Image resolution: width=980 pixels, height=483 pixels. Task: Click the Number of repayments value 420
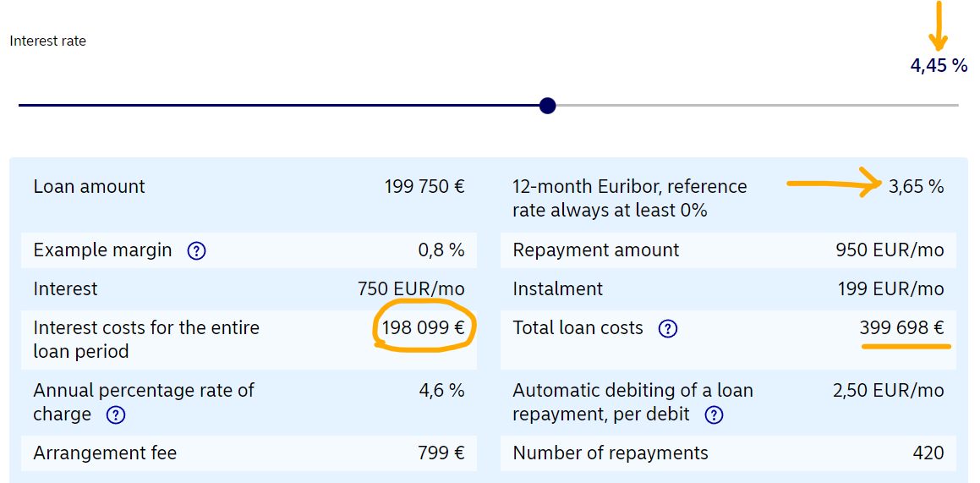(x=928, y=453)
